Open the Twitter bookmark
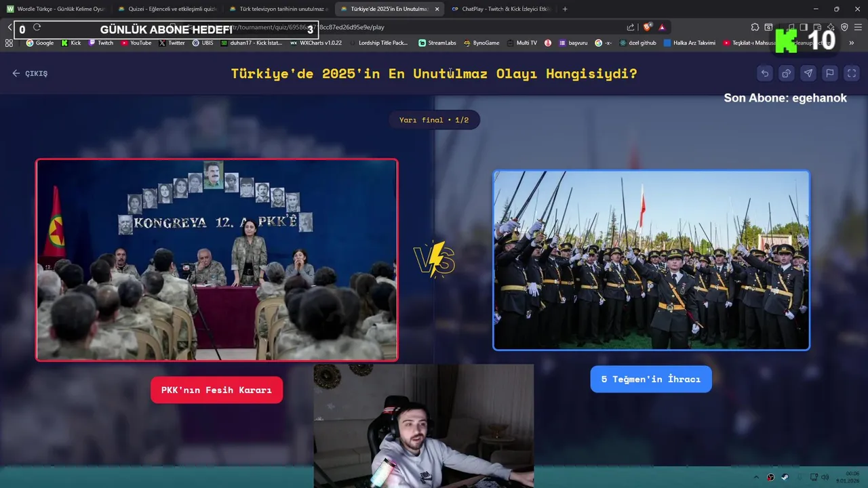Viewport: 868px width, 488px height. 172,43
